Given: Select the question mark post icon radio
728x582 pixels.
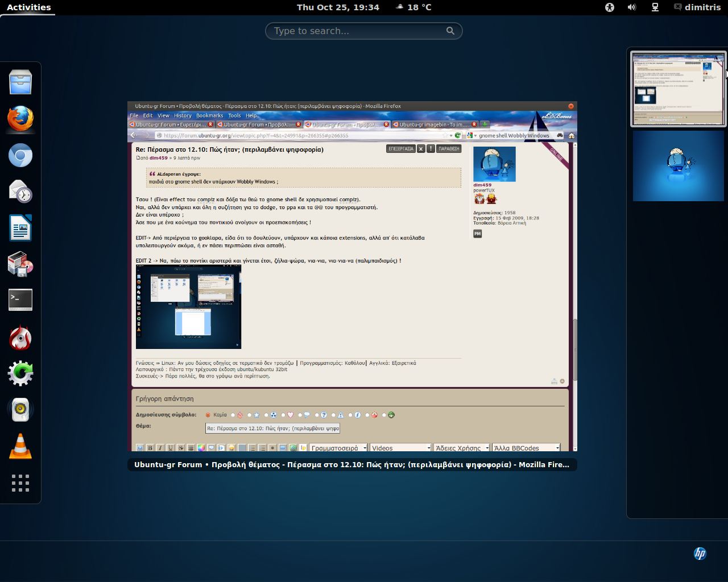Looking at the screenshot, I should click(x=317, y=415).
